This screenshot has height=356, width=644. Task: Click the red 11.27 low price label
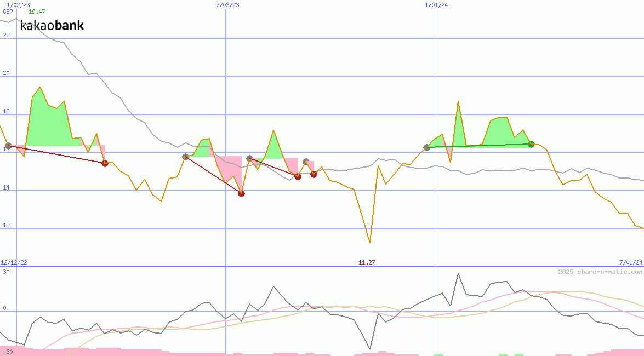pos(367,263)
